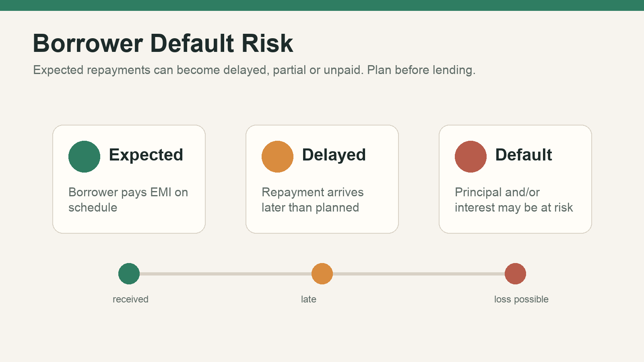The width and height of the screenshot is (644, 362).
Task: Select the Borrower Default Risk title
Action: (x=163, y=43)
